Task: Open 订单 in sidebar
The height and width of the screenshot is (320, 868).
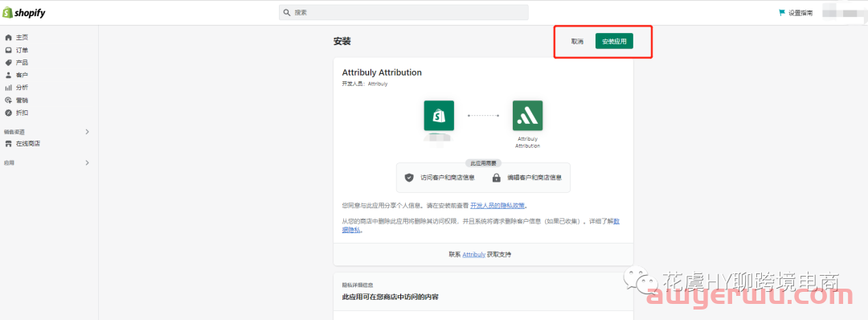Action: (x=22, y=50)
